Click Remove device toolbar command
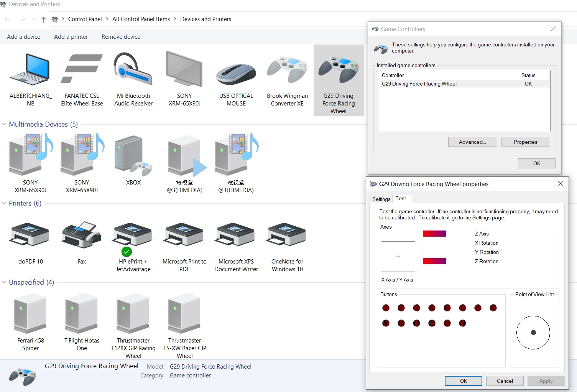Screen dimensions: 577x392 click(x=121, y=37)
